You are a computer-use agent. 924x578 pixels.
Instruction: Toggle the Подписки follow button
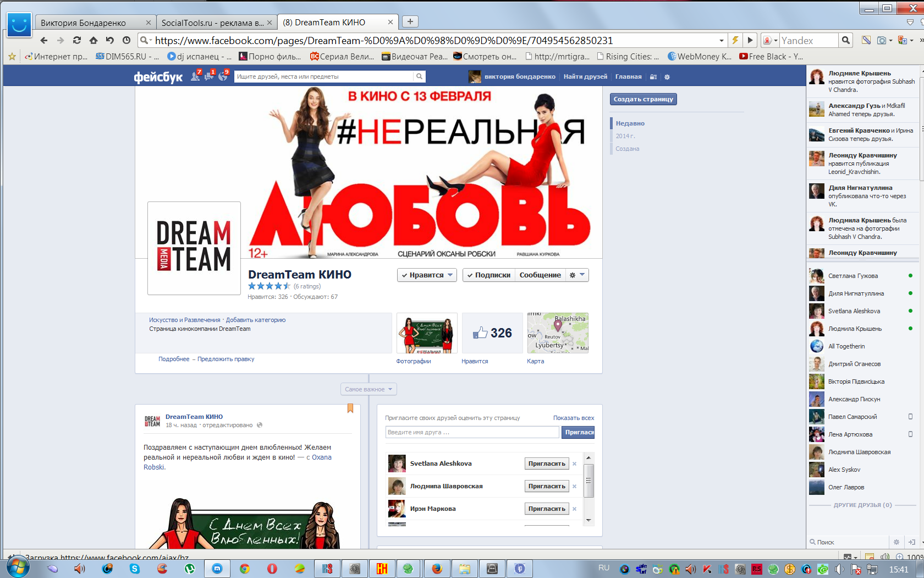[489, 275]
